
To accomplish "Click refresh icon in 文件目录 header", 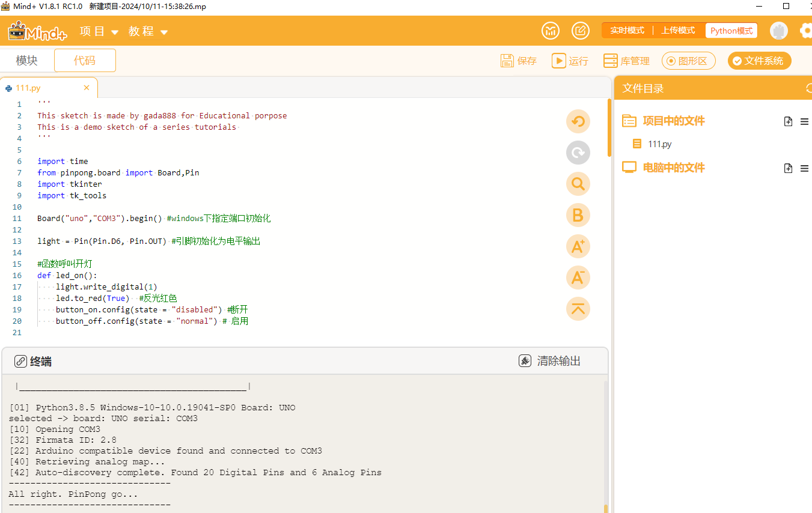I will [x=808, y=88].
